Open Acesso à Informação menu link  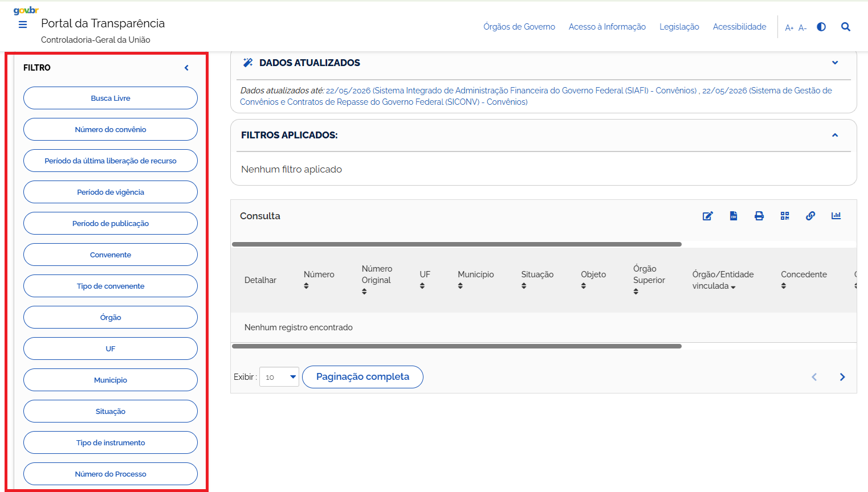point(607,27)
